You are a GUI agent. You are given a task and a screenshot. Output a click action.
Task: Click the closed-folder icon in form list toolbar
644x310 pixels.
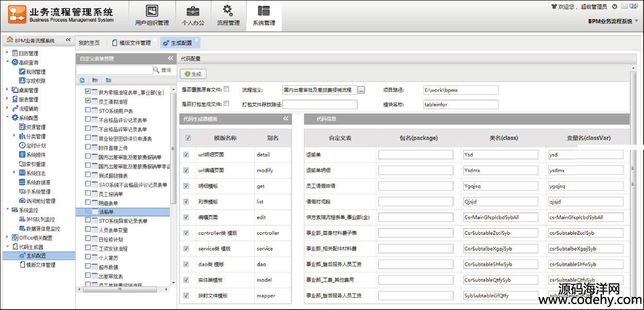coord(108,80)
